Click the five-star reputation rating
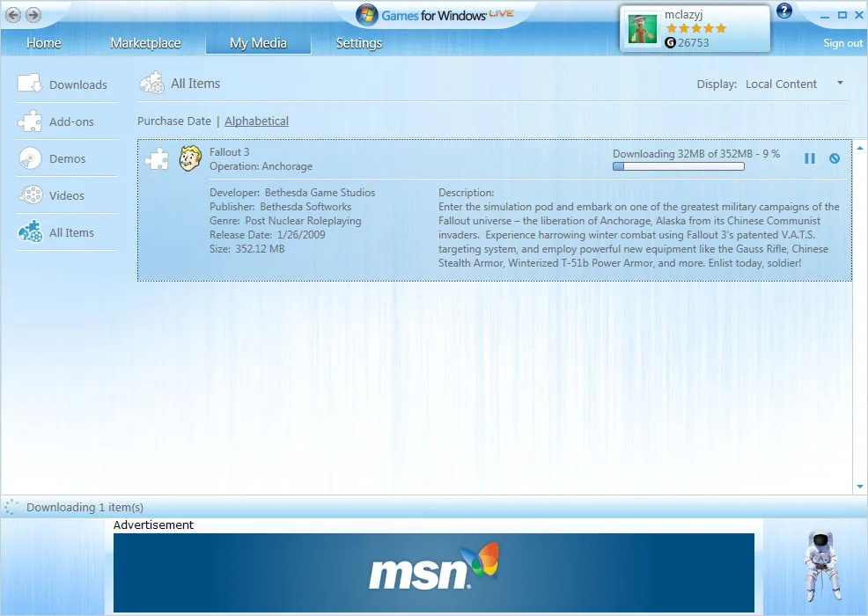The height and width of the screenshot is (616, 868). [695, 28]
